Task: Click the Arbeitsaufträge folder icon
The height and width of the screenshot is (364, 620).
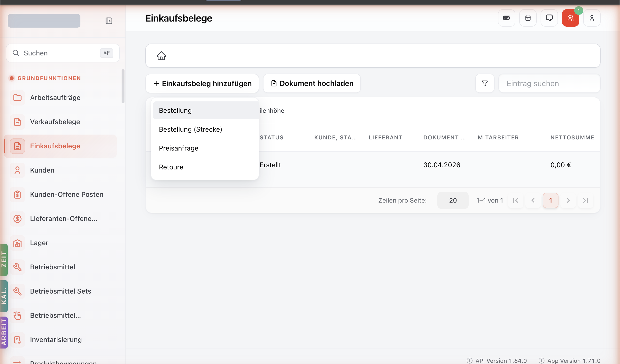Action: (x=17, y=98)
